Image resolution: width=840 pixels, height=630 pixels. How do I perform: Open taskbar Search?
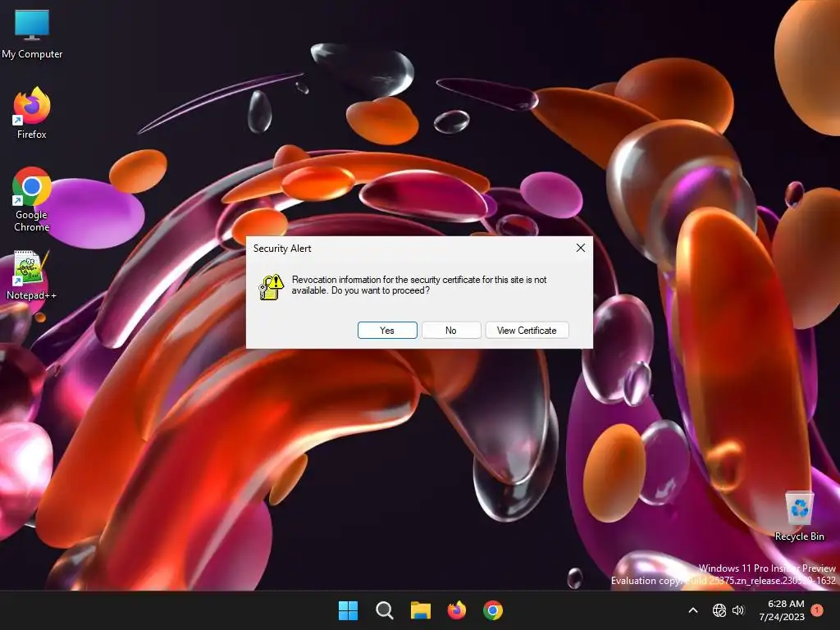[384, 610]
